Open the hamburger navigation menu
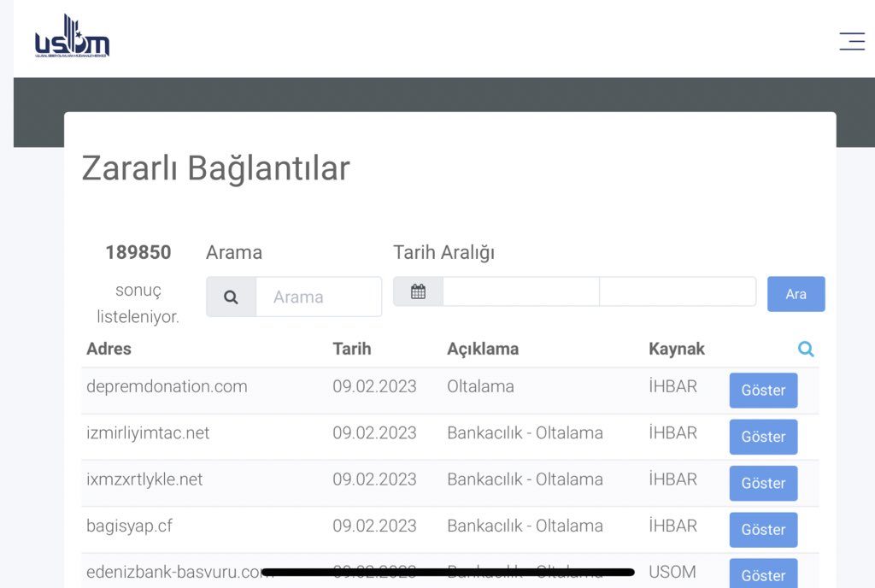Viewport: 875px width, 588px height. pos(852,41)
